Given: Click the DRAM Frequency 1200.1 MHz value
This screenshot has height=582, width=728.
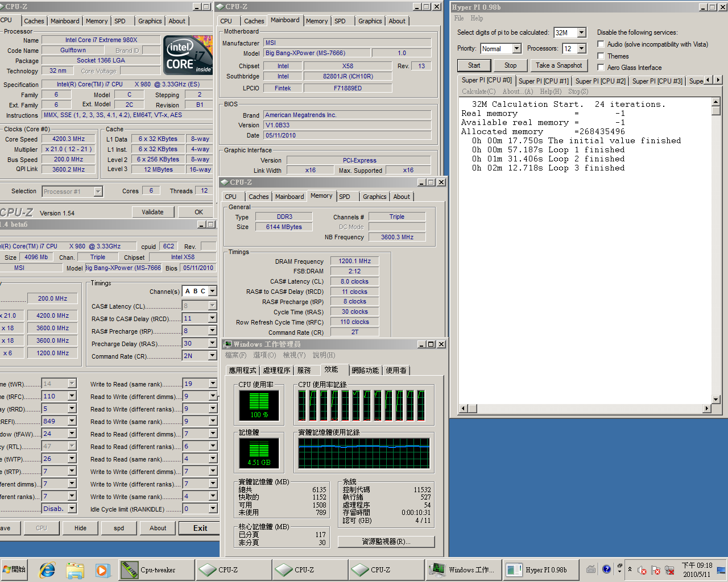Looking at the screenshot, I should point(355,261).
